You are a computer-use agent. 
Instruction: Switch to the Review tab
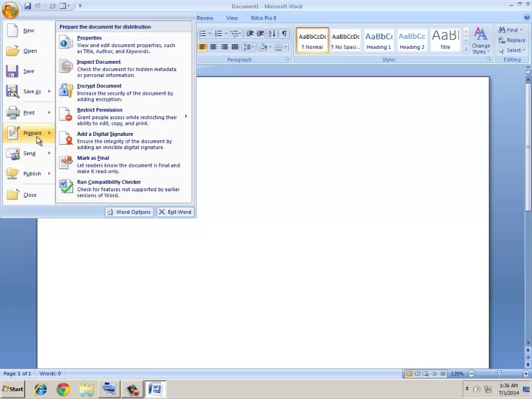tap(205, 18)
